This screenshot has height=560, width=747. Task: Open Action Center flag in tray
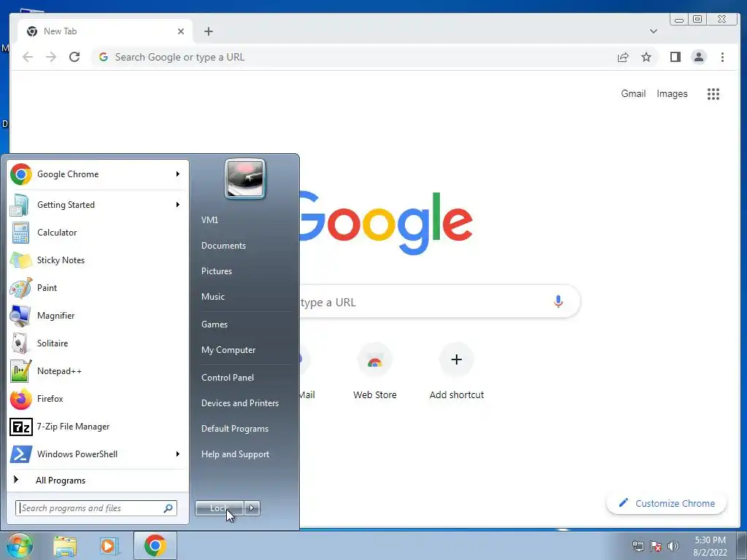pos(656,546)
